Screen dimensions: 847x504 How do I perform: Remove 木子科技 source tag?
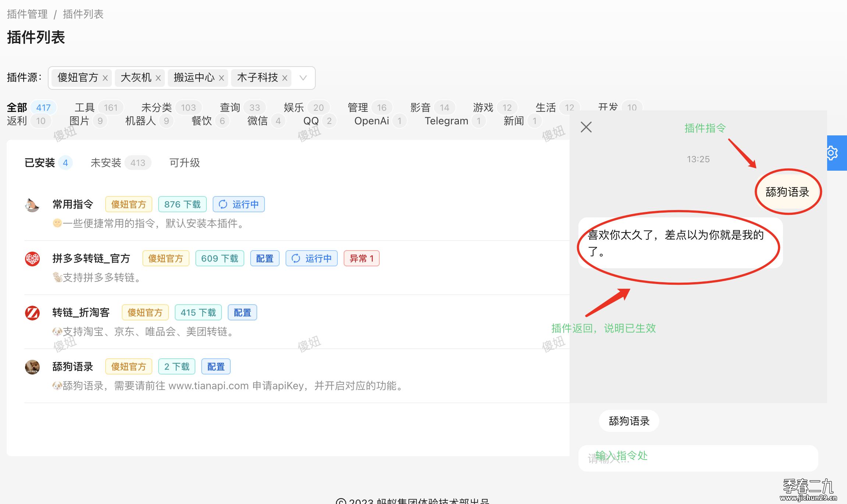tap(285, 78)
